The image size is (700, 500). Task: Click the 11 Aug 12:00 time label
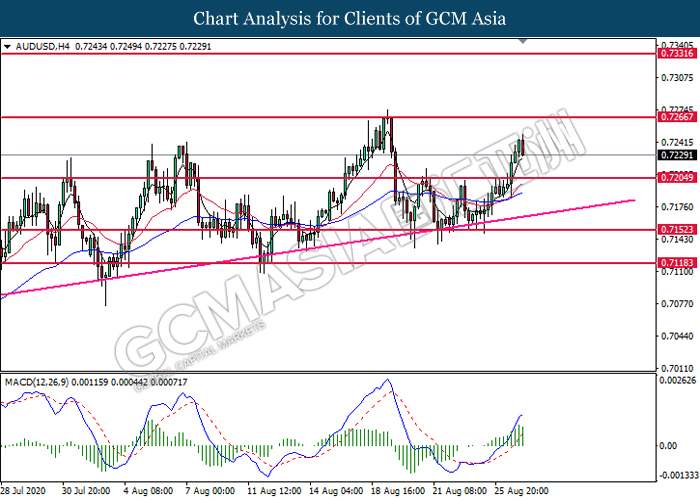pyautogui.click(x=274, y=491)
